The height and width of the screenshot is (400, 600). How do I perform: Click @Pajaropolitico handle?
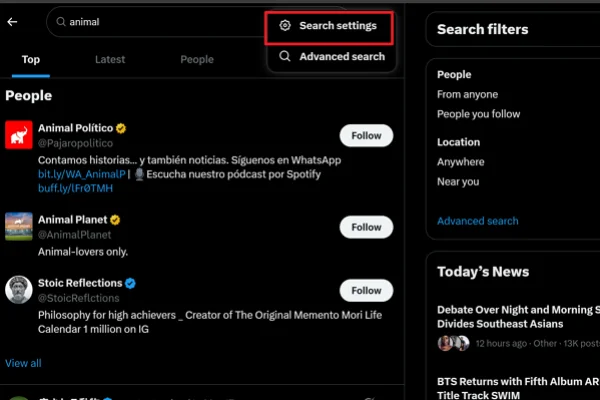pos(75,143)
